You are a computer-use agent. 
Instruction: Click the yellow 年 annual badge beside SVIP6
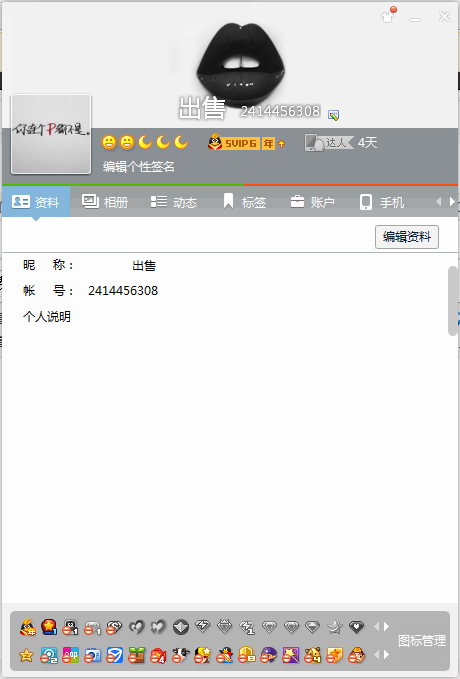click(x=269, y=143)
